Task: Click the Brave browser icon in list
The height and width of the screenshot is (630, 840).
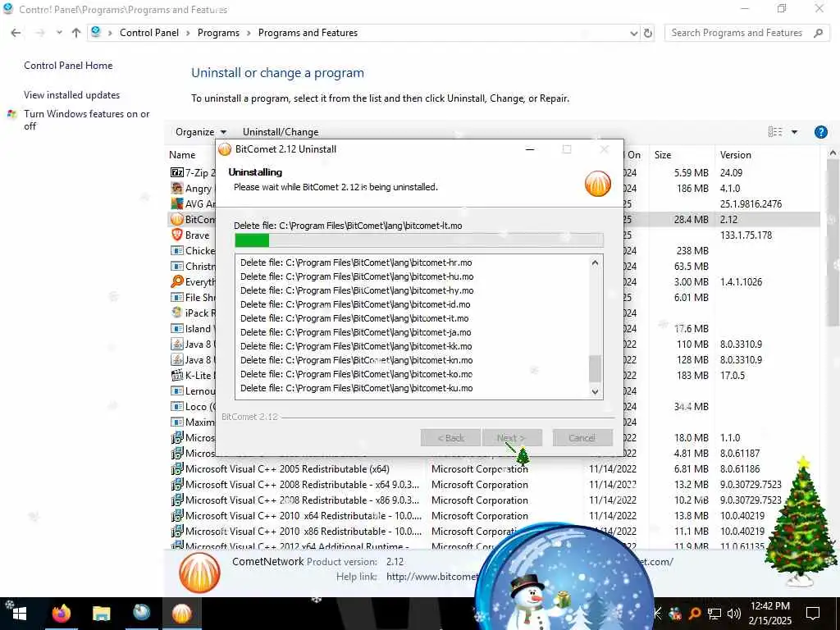Action: [x=177, y=235]
